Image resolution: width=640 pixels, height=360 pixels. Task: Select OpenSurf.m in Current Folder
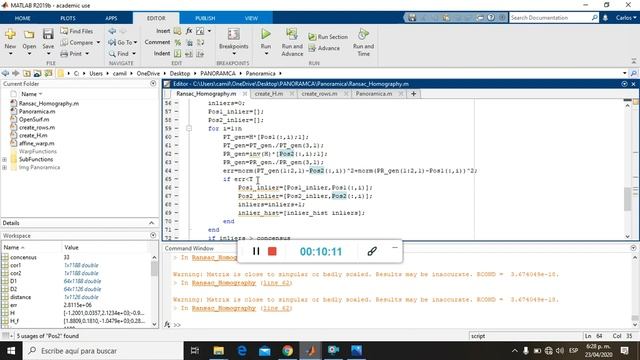pyautogui.click(x=34, y=120)
